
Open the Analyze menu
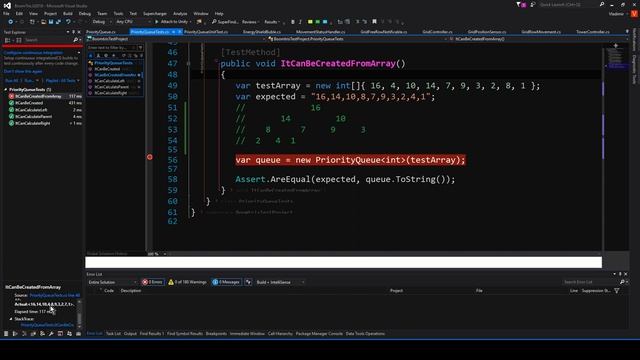(x=180, y=13)
